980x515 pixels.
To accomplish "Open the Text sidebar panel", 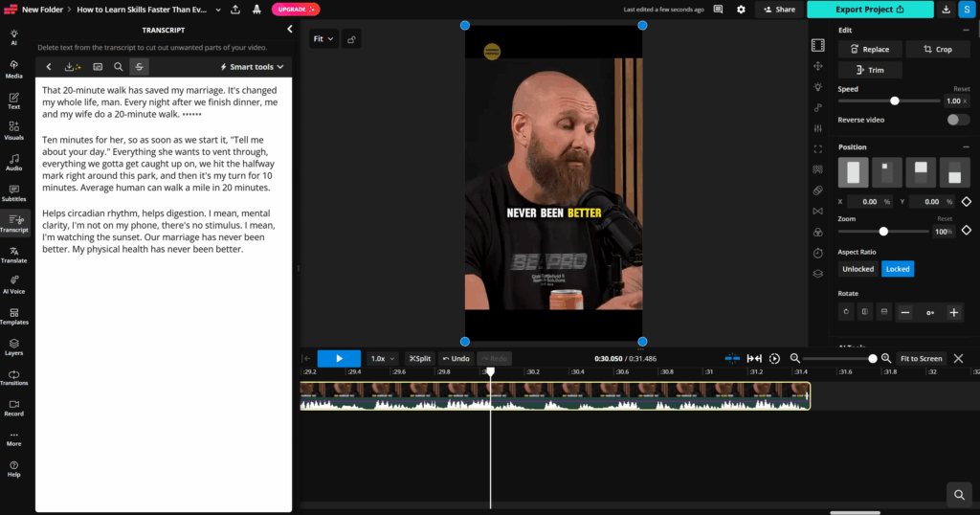I will point(13,100).
